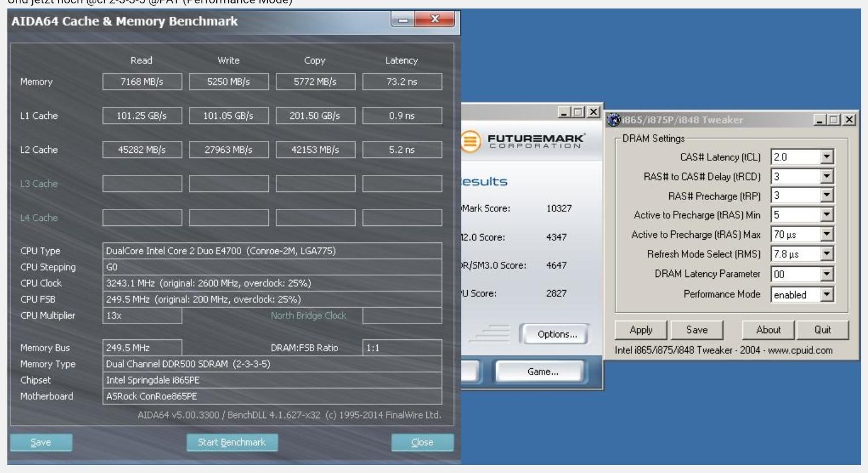
Task: Click L1 Cache Write 101.05 GB/s value
Action: pyautogui.click(x=229, y=116)
